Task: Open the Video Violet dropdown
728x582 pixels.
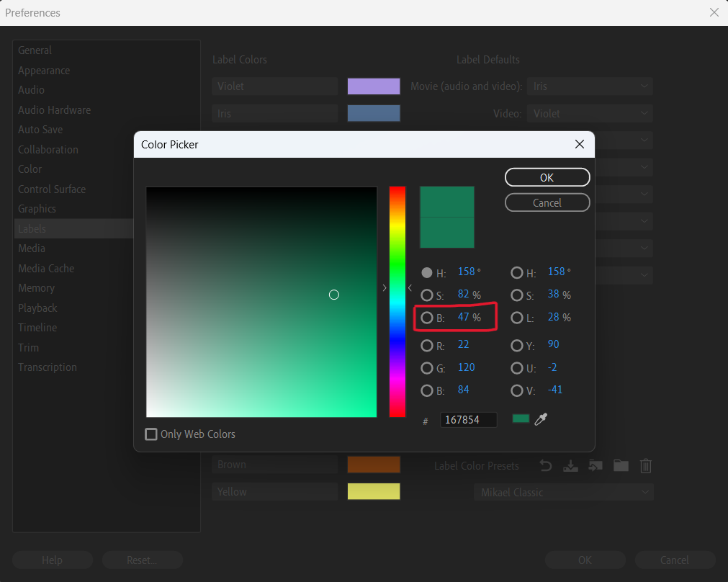Action: [589, 113]
